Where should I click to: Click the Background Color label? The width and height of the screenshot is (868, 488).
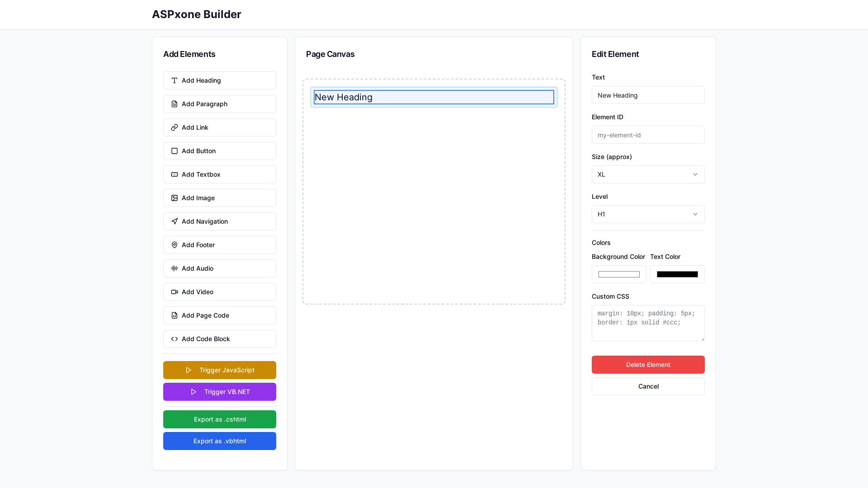click(618, 257)
